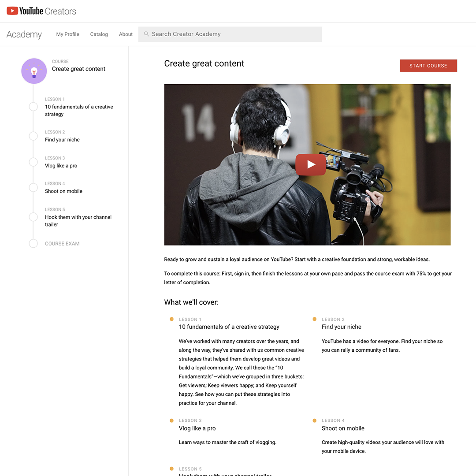Image resolution: width=476 pixels, height=476 pixels.
Task: Click Course Exam progress circle
Action: coord(33,243)
